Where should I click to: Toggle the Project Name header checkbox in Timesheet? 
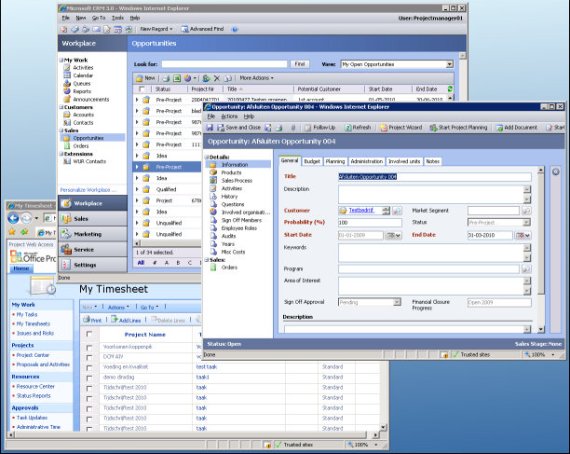[89, 334]
